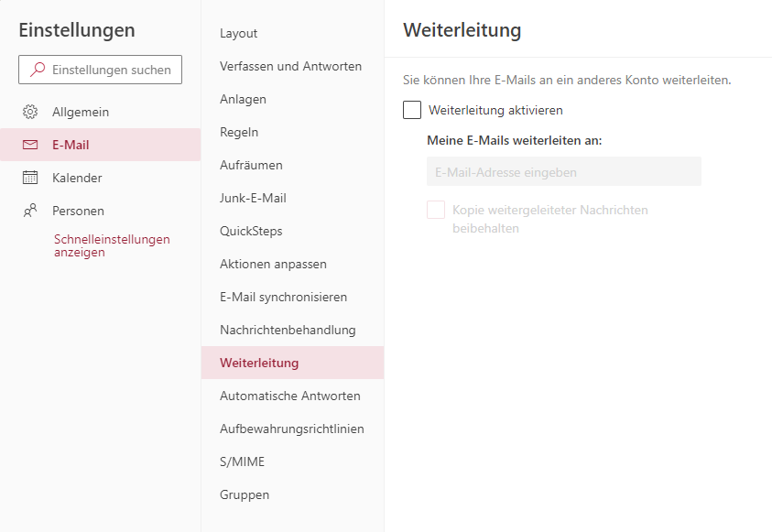Go to Aufbewahrungsrichtlinien
Image resolution: width=772 pixels, height=532 pixels.
click(291, 429)
